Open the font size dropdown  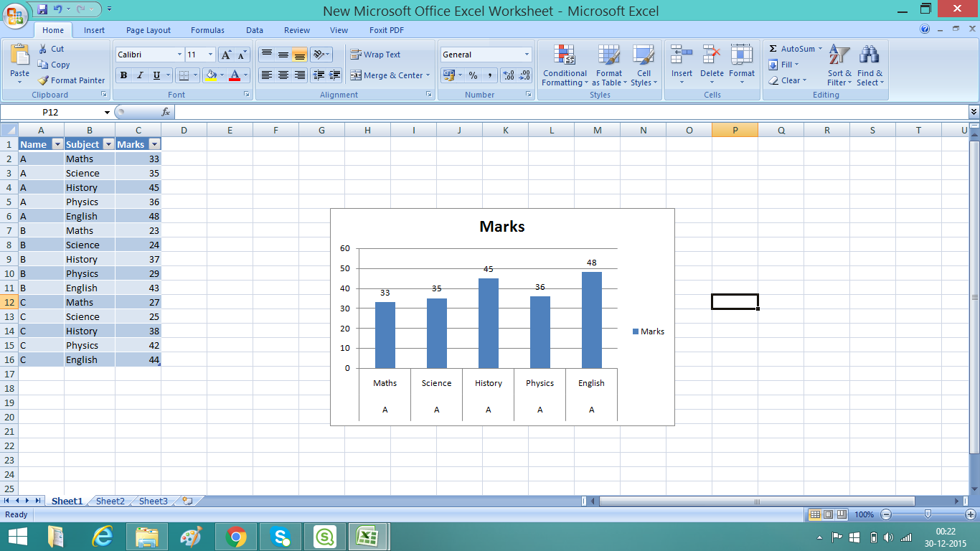click(x=210, y=55)
